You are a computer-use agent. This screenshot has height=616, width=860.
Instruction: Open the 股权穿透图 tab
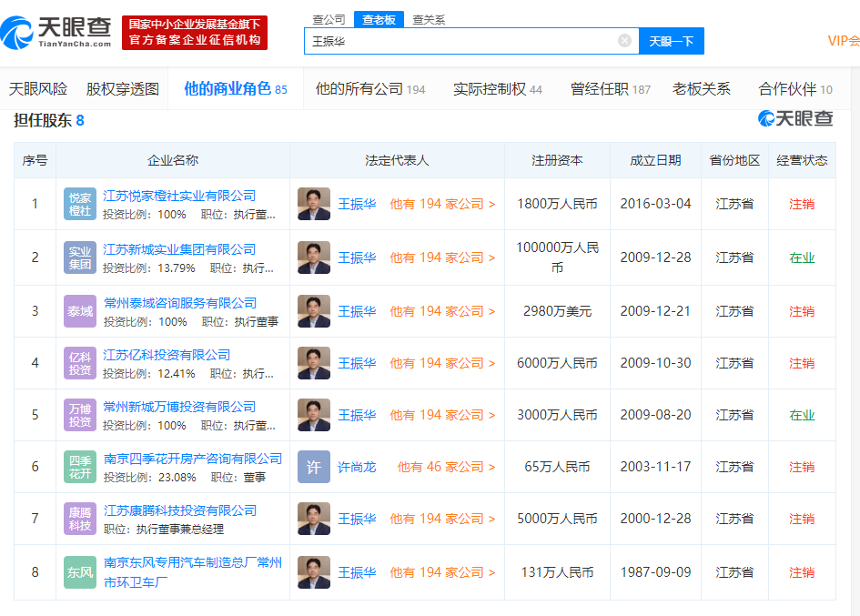click(x=123, y=89)
